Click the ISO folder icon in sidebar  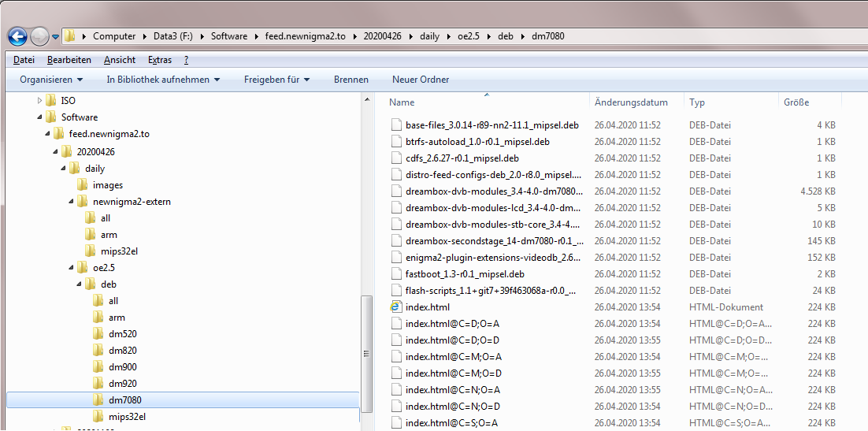tap(51, 101)
